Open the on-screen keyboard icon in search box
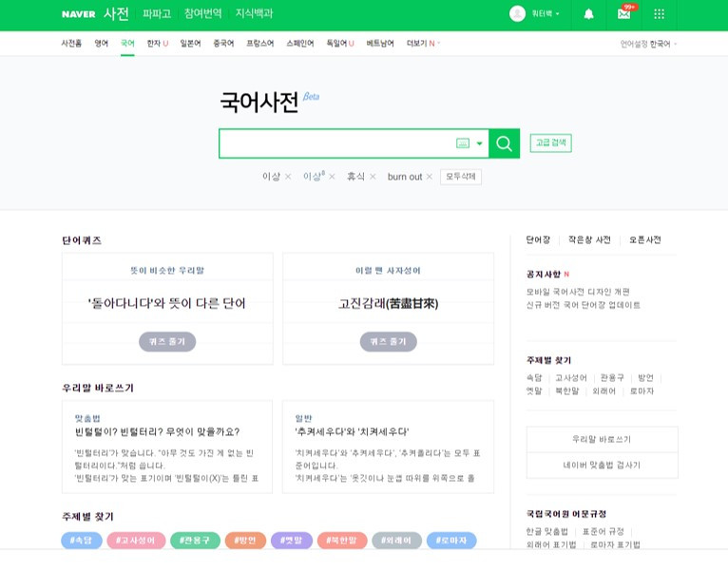The image size is (728, 571). 463,143
